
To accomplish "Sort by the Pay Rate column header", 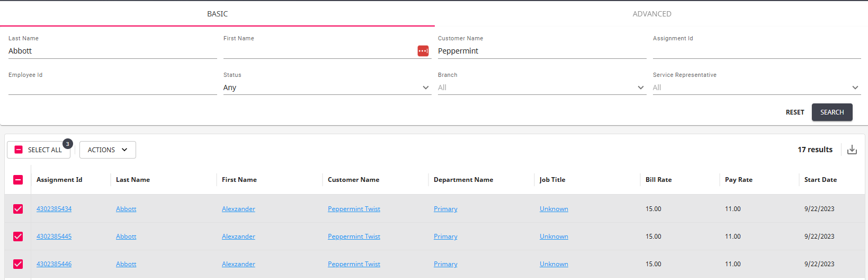I will 739,180.
